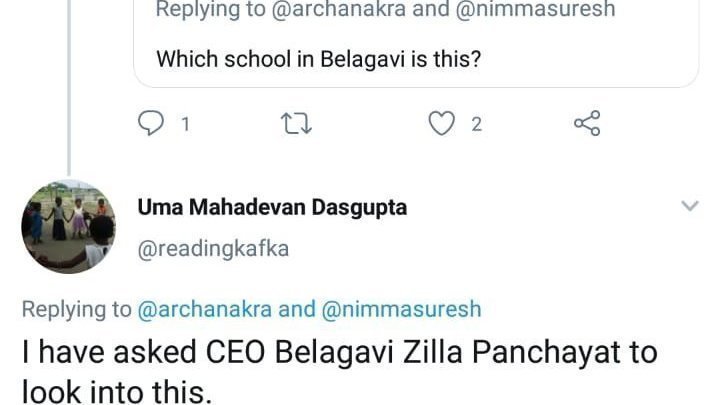Screen dimensions: 720x405
Task: Select the "Which school in Belagavi" tweet text
Action: pyautogui.click(x=318, y=59)
